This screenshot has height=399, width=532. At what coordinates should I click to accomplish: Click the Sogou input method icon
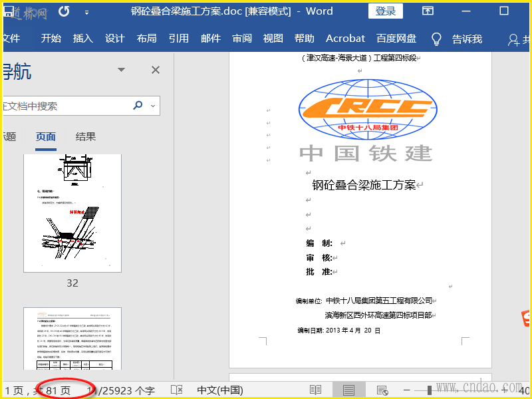click(x=526, y=319)
